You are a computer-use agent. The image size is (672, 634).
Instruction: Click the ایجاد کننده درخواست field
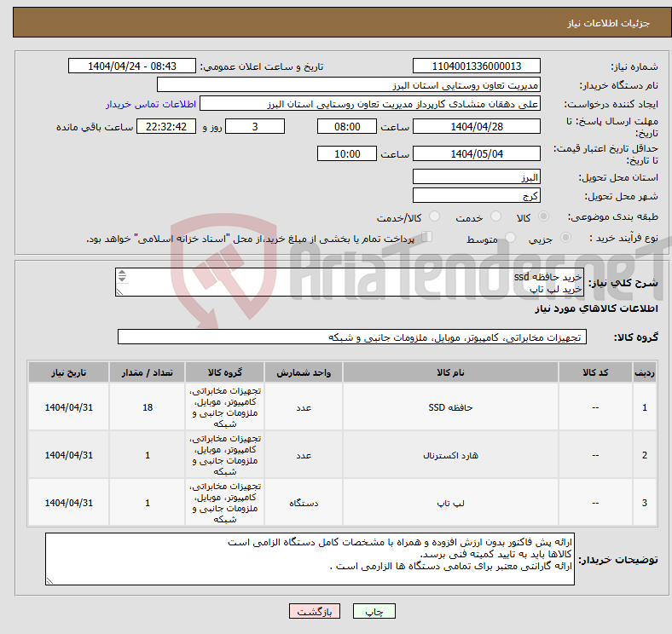click(370, 104)
